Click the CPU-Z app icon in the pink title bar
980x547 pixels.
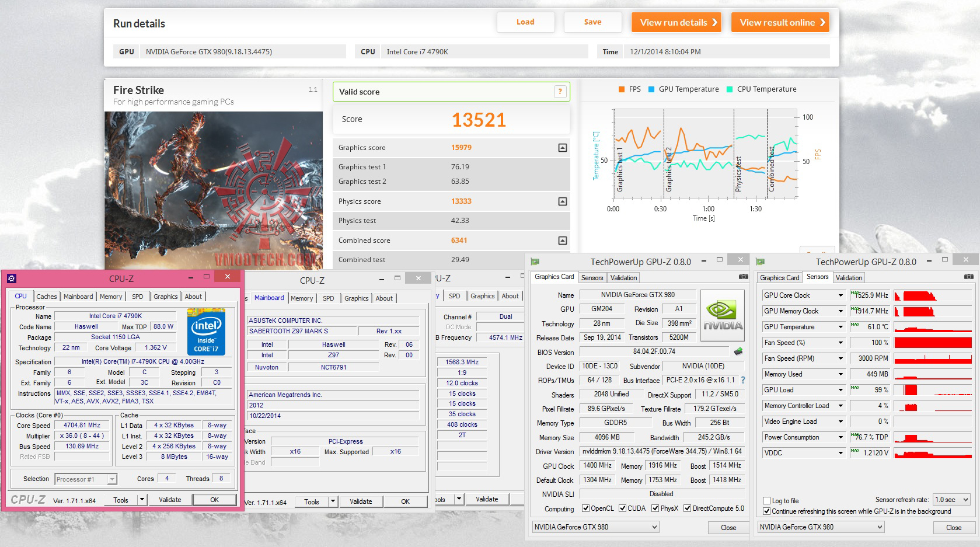[x=12, y=278]
